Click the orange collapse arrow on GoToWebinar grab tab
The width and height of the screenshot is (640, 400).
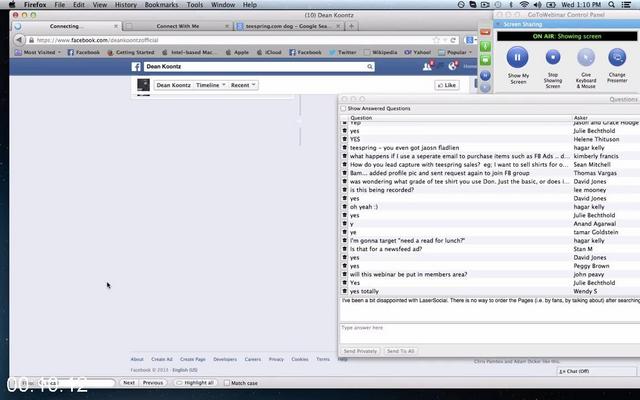click(x=485, y=32)
